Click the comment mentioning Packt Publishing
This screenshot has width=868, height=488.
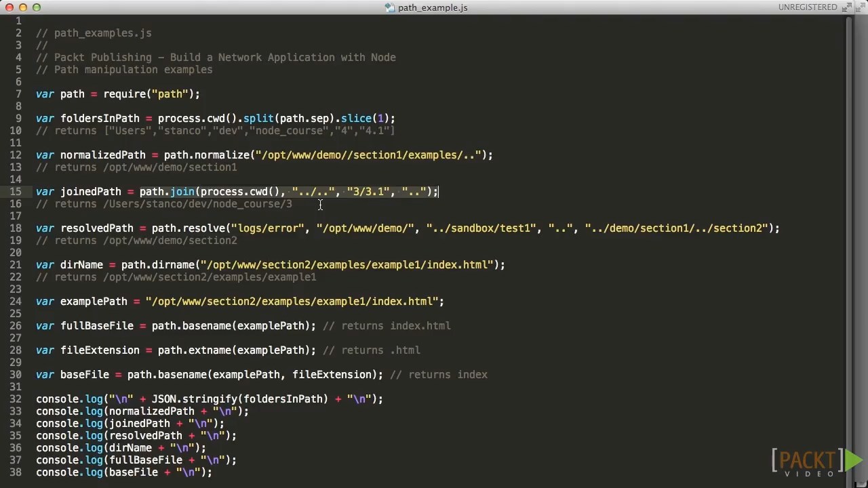(216, 58)
